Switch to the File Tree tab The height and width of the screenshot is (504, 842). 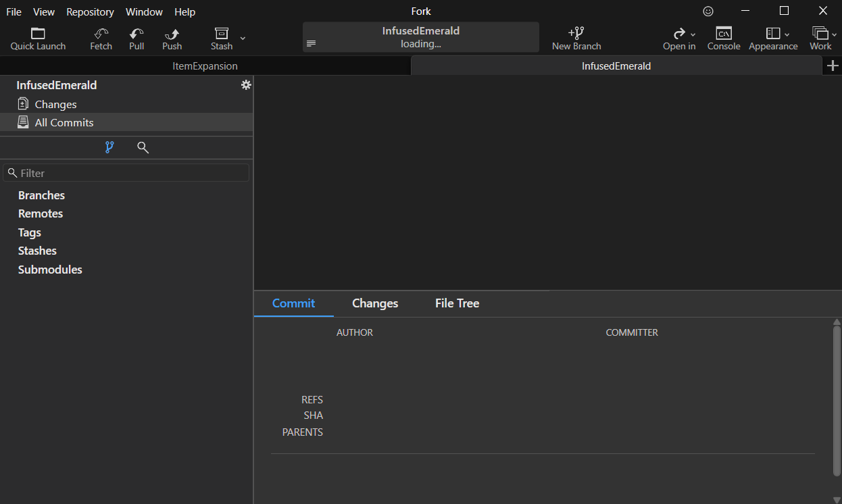(457, 303)
